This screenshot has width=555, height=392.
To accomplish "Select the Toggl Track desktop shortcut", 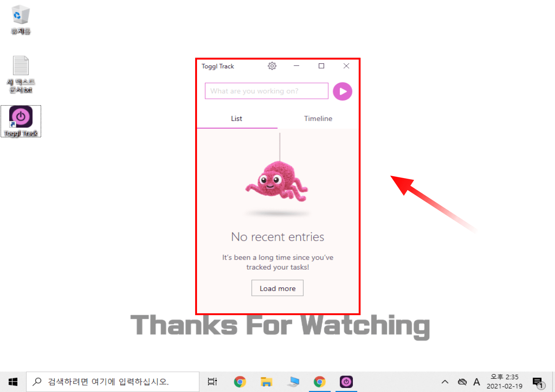I will 21,121.
